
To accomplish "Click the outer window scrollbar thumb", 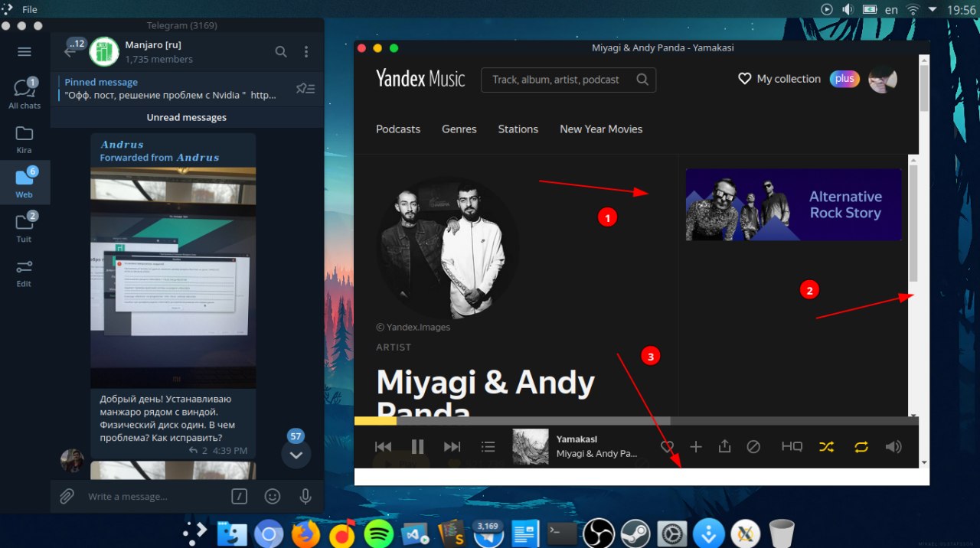I will (924, 88).
